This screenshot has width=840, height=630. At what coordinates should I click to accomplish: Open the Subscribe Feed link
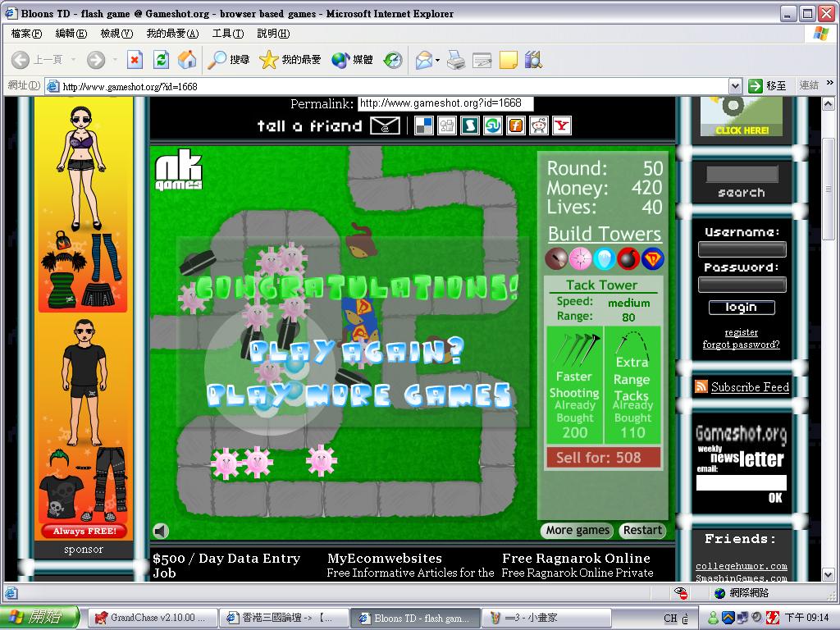coord(750,387)
